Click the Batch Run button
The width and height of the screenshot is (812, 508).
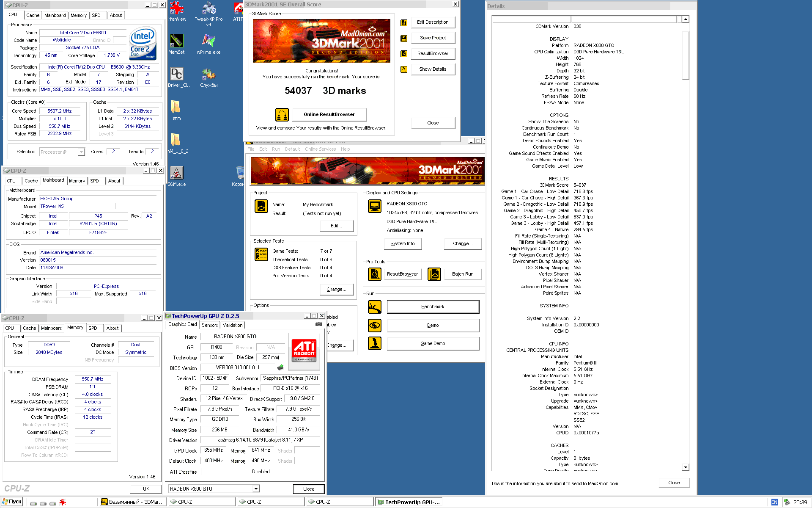(x=463, y=274)
